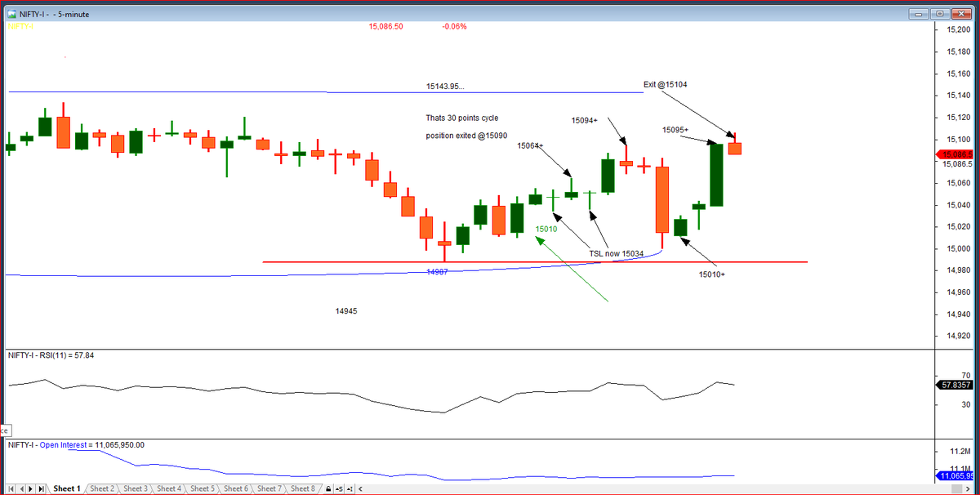This screenshot has height=495, width=980.
Task: Click the red last-price tag on price axis
Action: pyautogui.click(x=955, y=154)
